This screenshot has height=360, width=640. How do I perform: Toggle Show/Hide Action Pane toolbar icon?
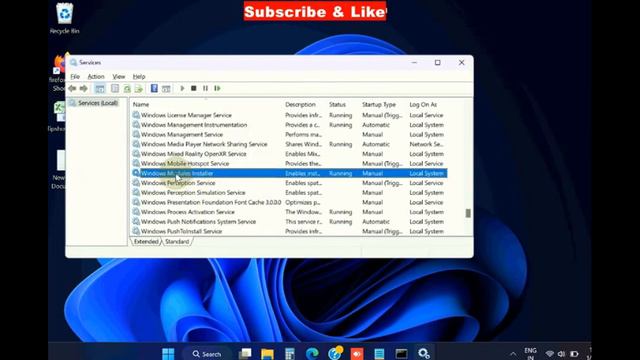(166, 88)
